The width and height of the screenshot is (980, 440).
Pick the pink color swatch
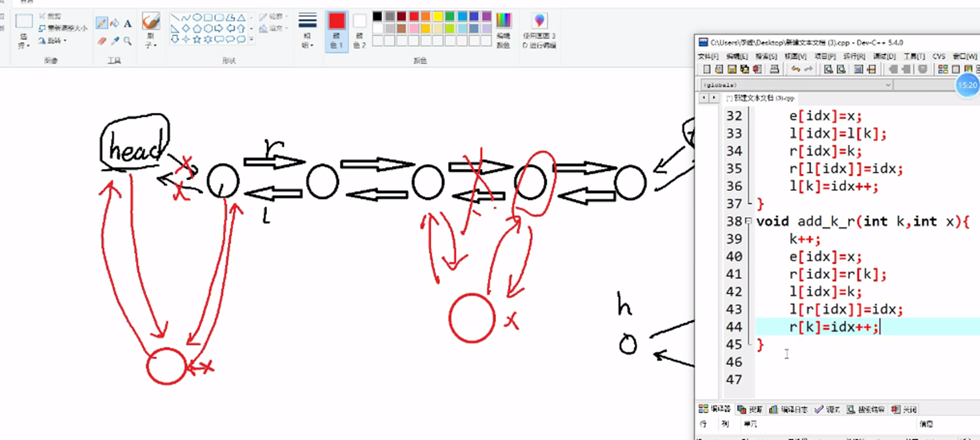(x=414, y=28)
